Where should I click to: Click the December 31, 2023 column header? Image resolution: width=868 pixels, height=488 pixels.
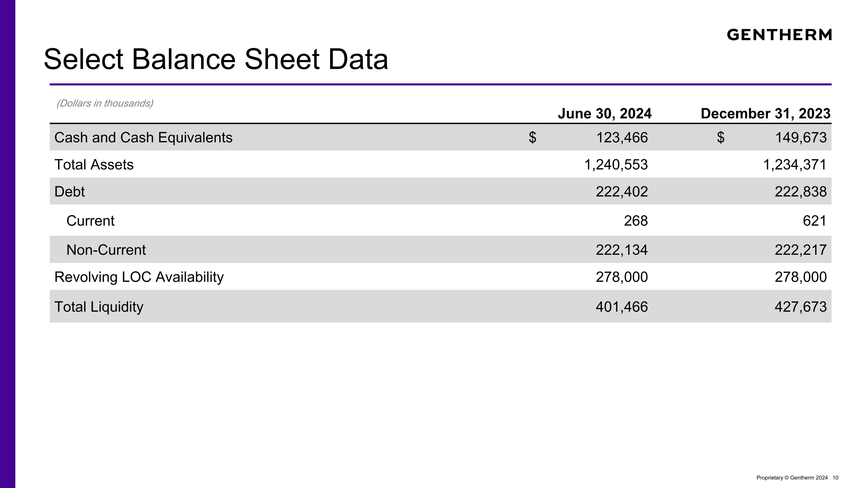point(766,113)
